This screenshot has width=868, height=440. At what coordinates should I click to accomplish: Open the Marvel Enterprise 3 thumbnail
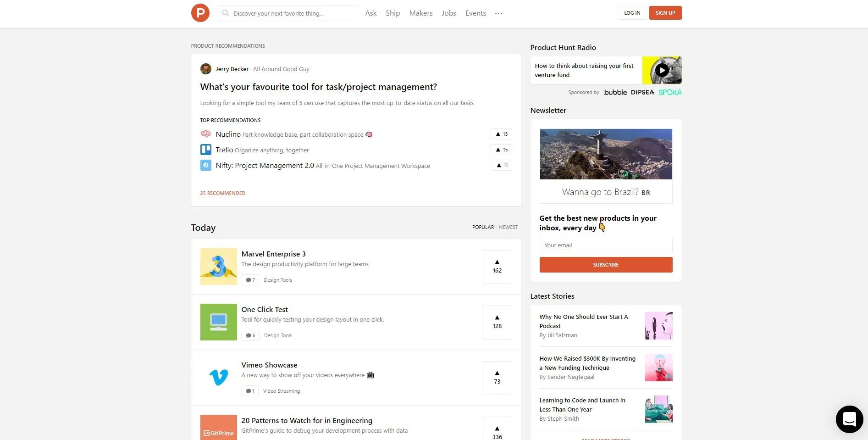click(219, 267)
